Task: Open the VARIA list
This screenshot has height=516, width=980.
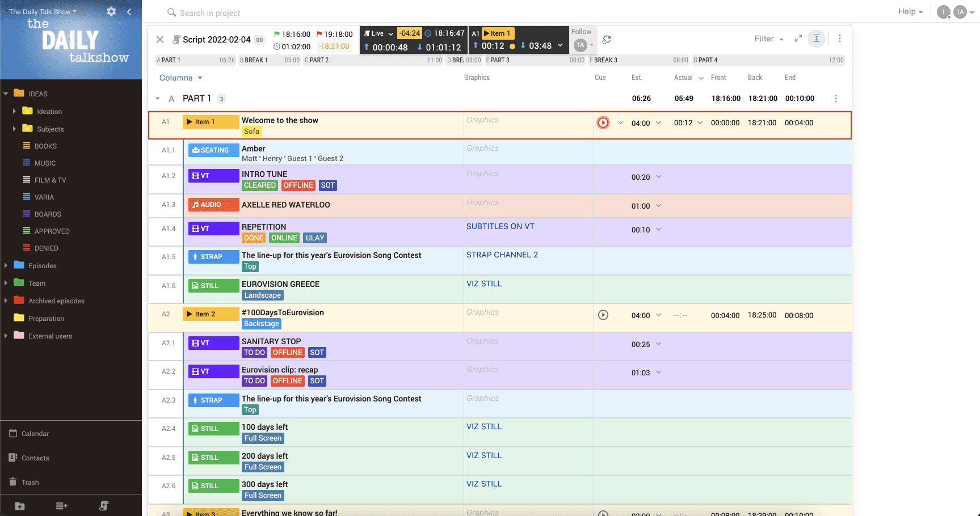Action: pos(44,197)
